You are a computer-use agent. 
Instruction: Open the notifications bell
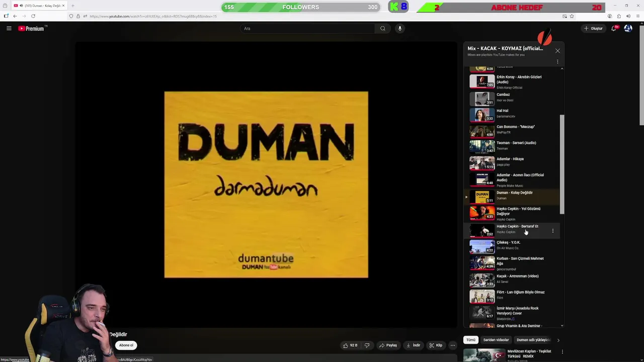tap(614, 29)
